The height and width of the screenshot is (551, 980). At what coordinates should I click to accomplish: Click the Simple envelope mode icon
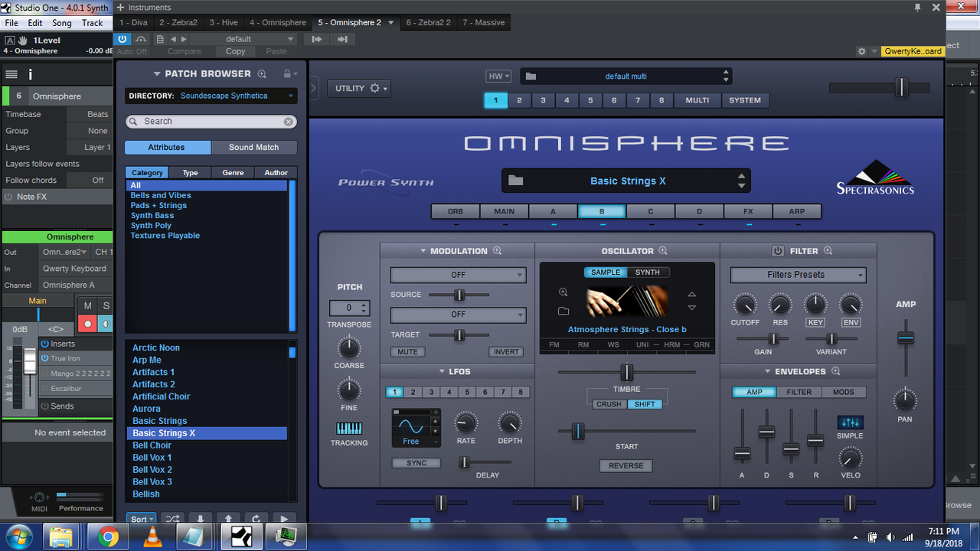850,422
